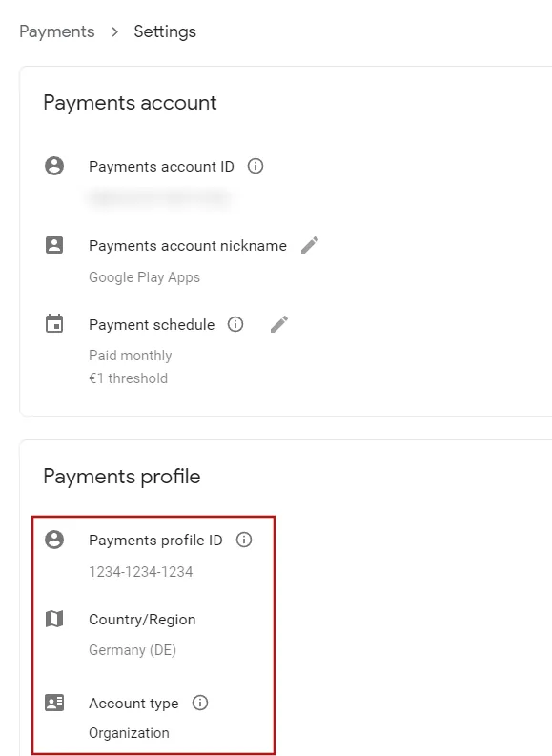Select the Settings breadcrumb item

pyautogui.click(x=165, y=31)
